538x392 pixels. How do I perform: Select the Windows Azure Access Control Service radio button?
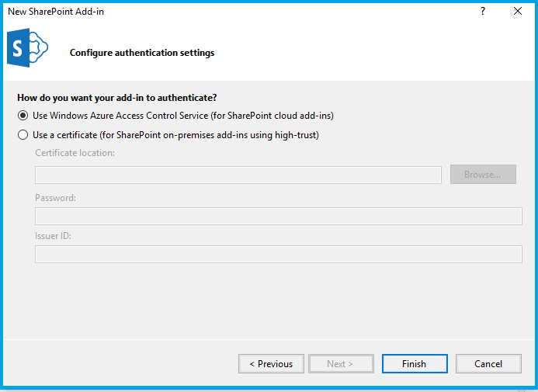(x=23, y=116)
